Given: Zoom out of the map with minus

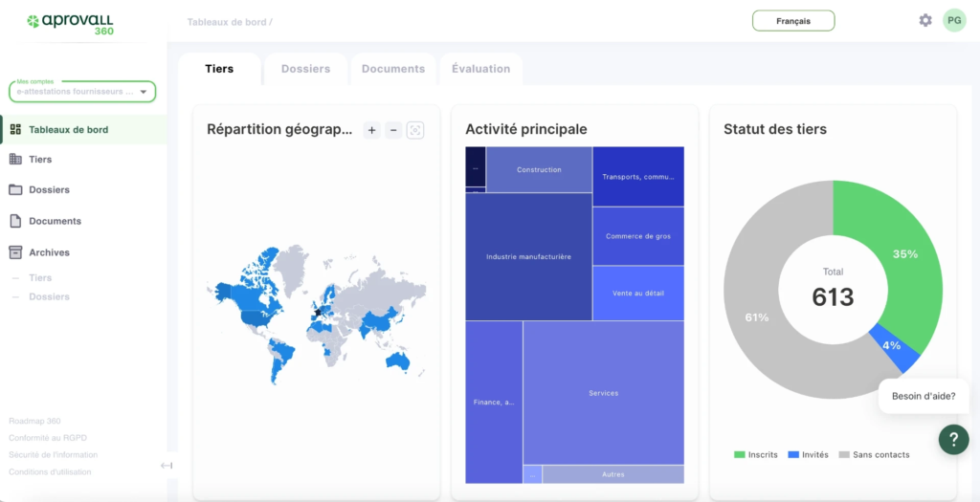Looking at the screenshot, I should [393, 130].
